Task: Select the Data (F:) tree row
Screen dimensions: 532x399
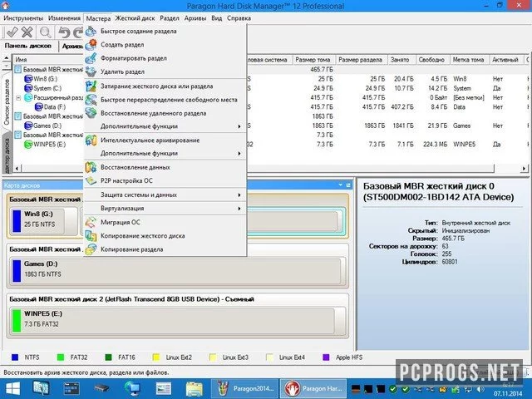Action: click(x=50, y=107)
